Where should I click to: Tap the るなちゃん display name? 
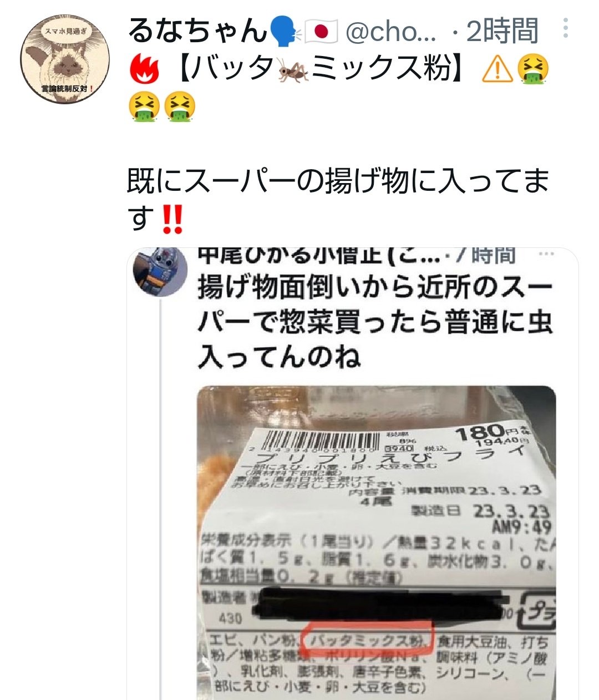(x=197, y=31)
